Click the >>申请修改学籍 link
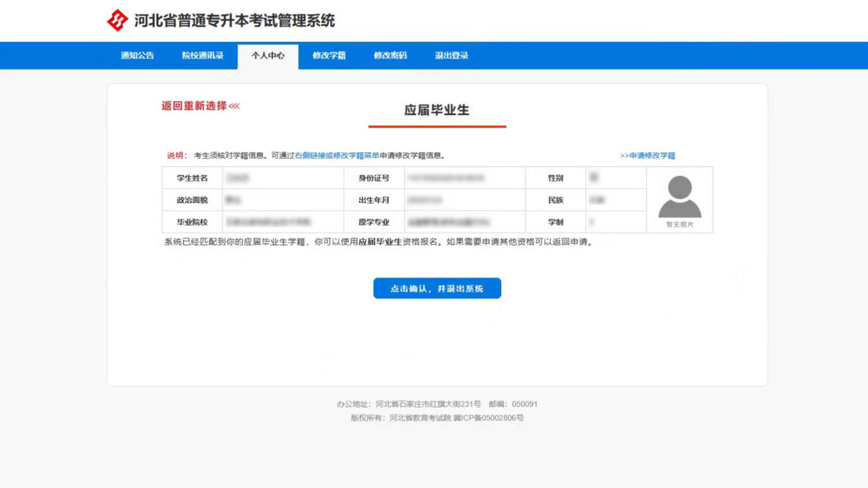The height and width of the screenshot is (488, 868). [x=647, y=155]
